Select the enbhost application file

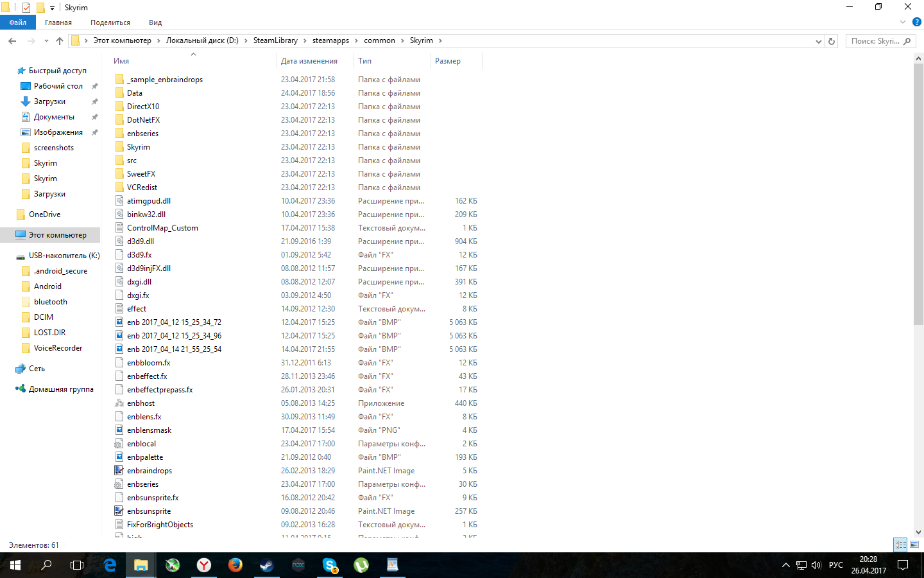141,403
